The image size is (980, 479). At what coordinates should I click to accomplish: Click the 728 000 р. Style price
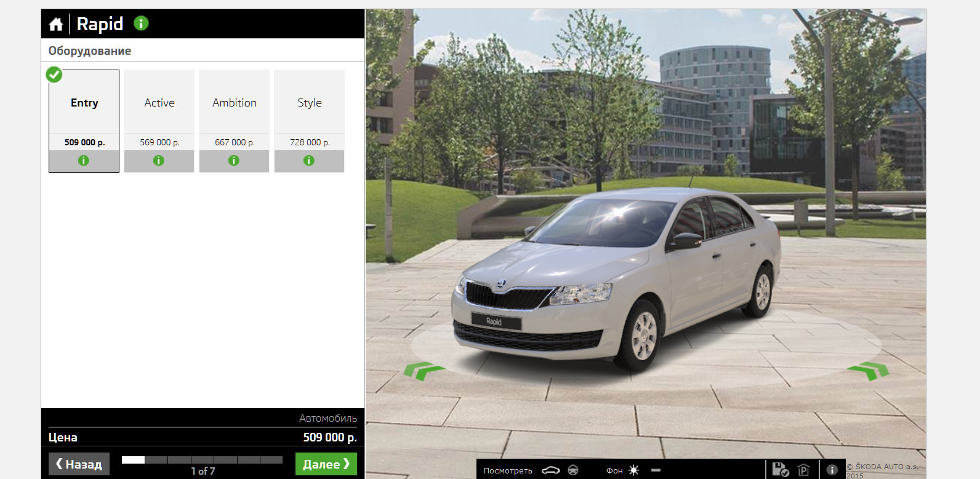pos(310,142)
